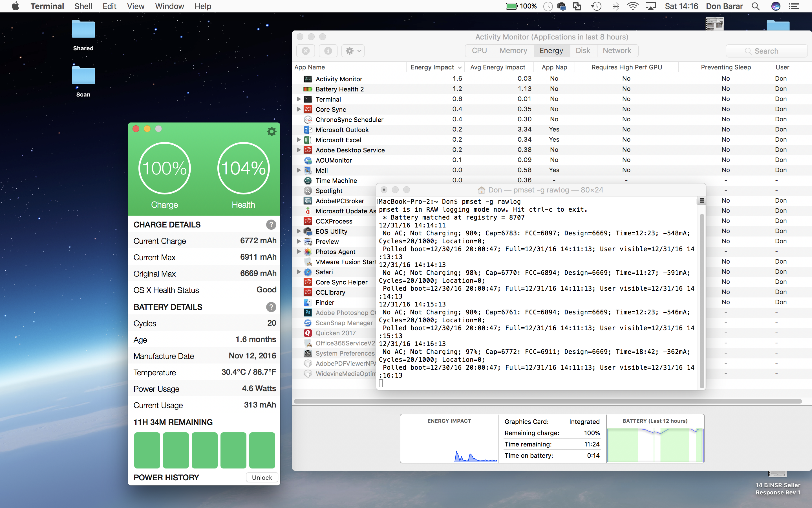The image size is (812, 508).
Task: Open help for Charge Details section
Action: 271,224
